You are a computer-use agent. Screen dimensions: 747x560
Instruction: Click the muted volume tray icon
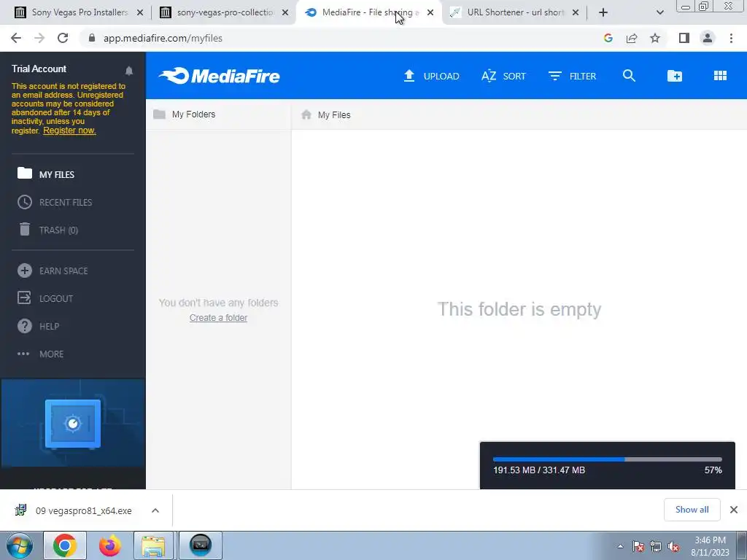[x=673, y=546]
